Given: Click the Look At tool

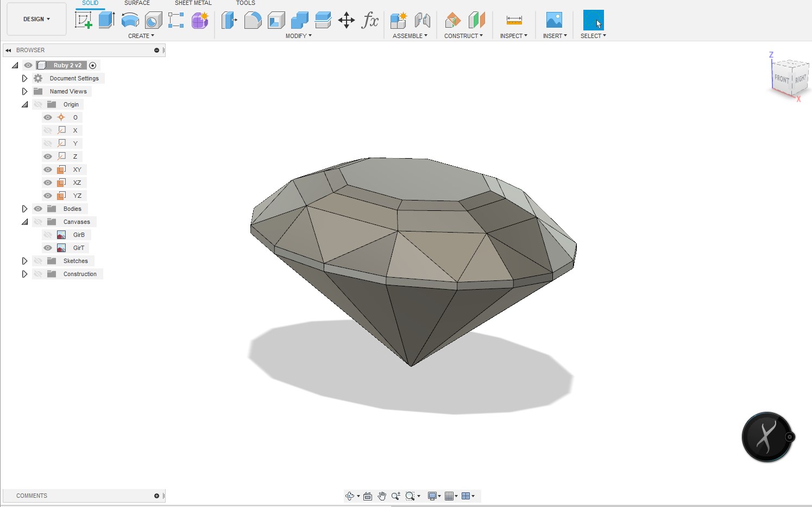Looking at the screenshot, I should pyautogui.click(x=368, y=496).
